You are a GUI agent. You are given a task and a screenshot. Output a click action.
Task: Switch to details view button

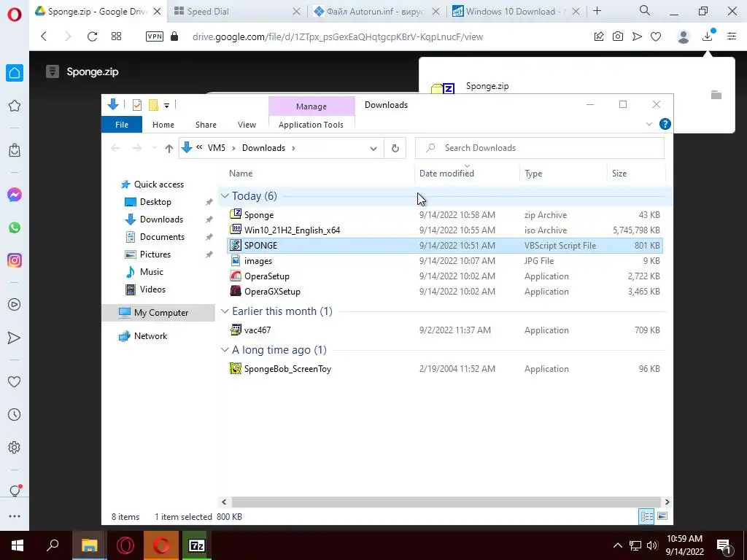(646, 516)
